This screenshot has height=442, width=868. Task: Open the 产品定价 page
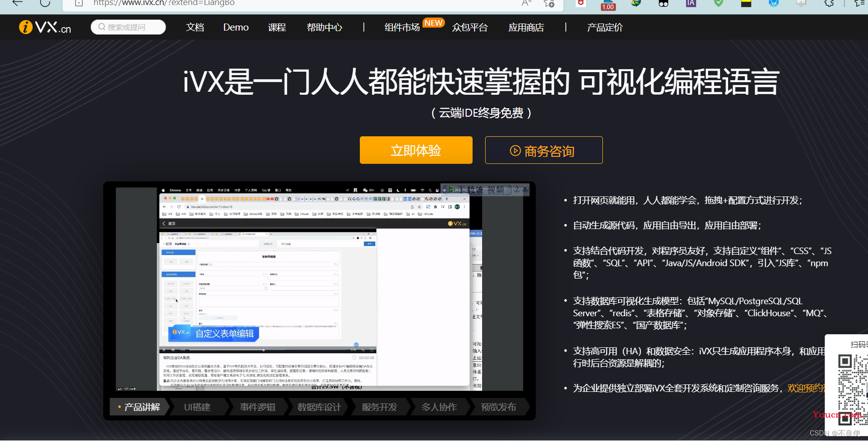point(605,27)
